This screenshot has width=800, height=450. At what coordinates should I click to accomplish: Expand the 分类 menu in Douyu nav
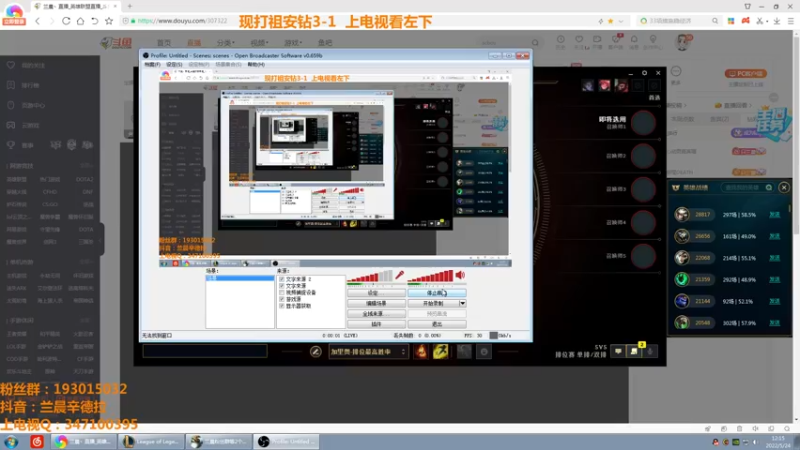(225, 43)
